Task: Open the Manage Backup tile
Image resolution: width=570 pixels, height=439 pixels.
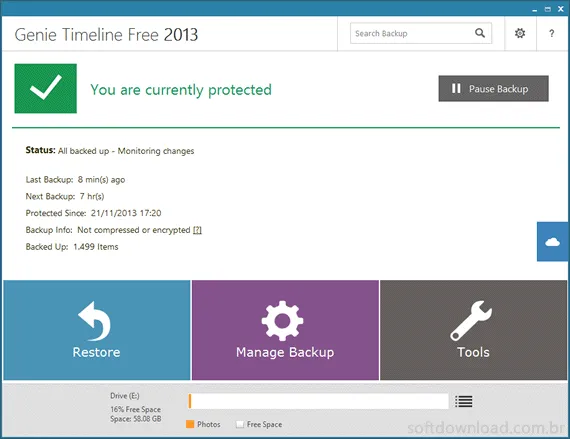Action: point(285,330)
